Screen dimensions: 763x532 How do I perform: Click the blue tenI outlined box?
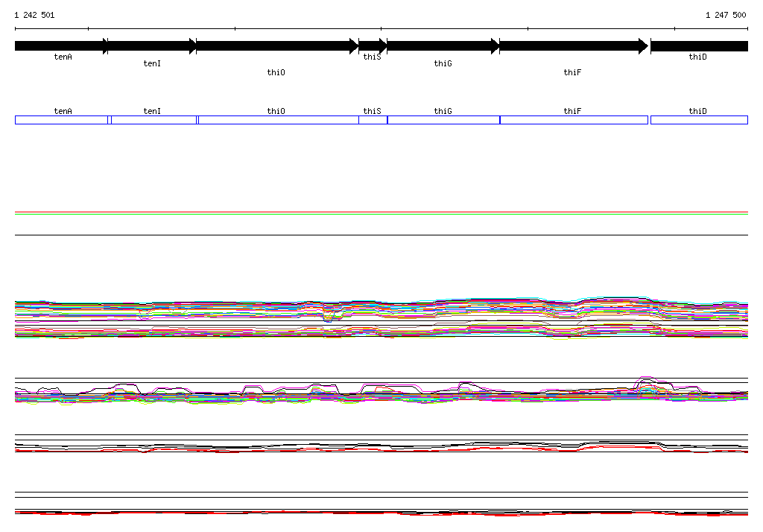click(153, 120)
